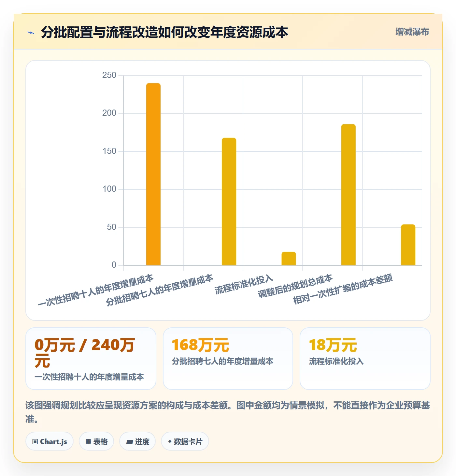
Task: Click the footnote text starting 该图强调规划比较
Action: pos(228,412)
